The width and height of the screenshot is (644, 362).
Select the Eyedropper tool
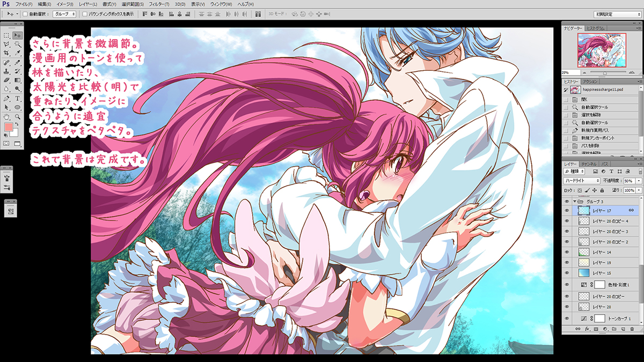[18, 53]
